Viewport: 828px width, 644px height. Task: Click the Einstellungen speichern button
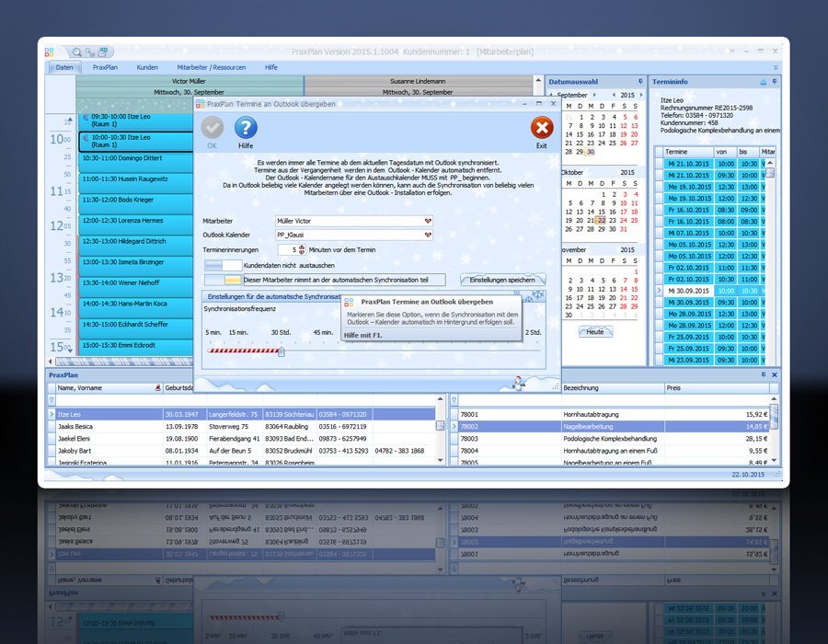tap(502, 280)
